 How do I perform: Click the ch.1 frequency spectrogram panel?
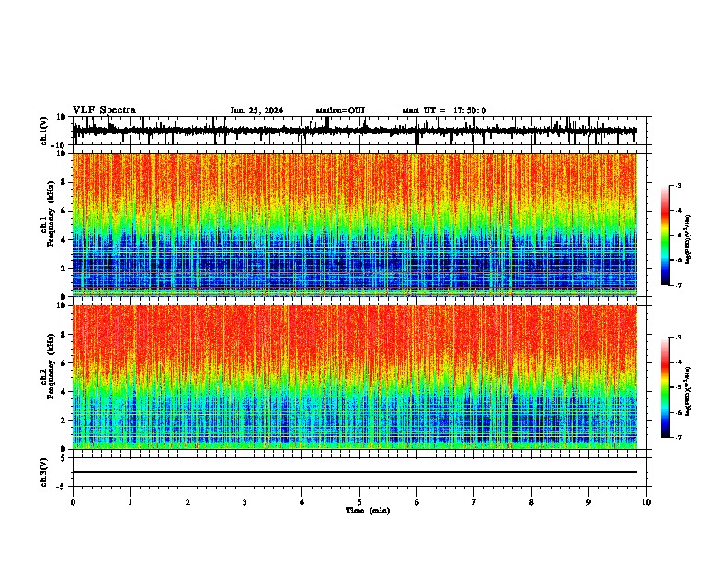tap(354, 224)
